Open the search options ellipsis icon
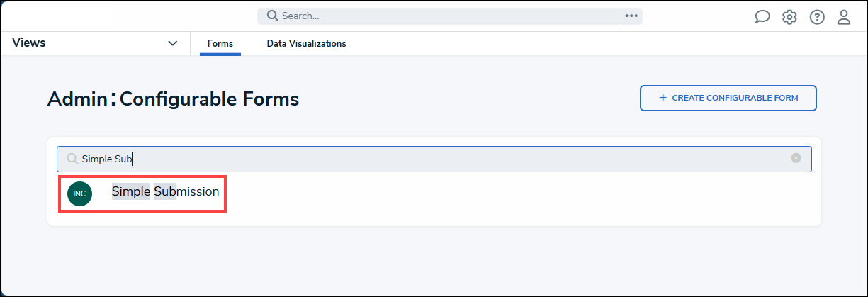This screenshot has width=868, height=297. click(631, 16)
